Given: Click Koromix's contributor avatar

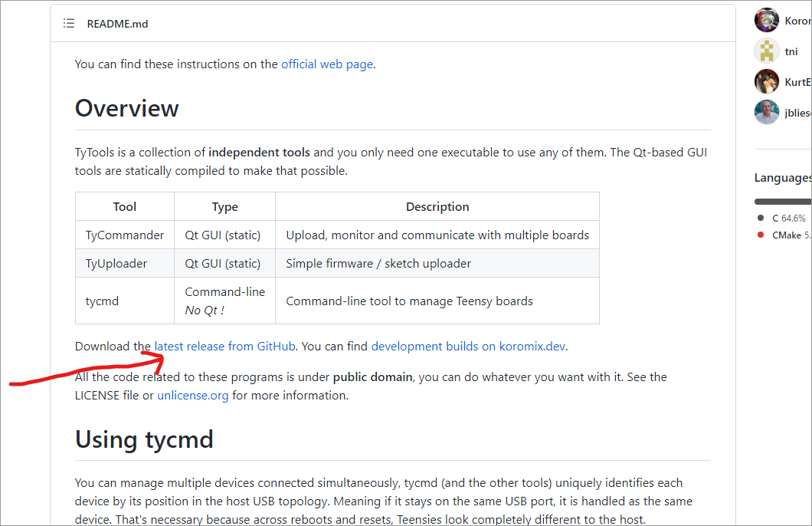Looking at the screenshot, I should click(766, 19).
